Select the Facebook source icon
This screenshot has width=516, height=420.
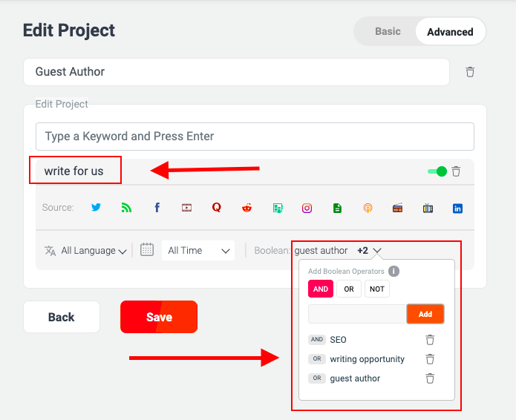pyautogui.click(x=157, y=208)
